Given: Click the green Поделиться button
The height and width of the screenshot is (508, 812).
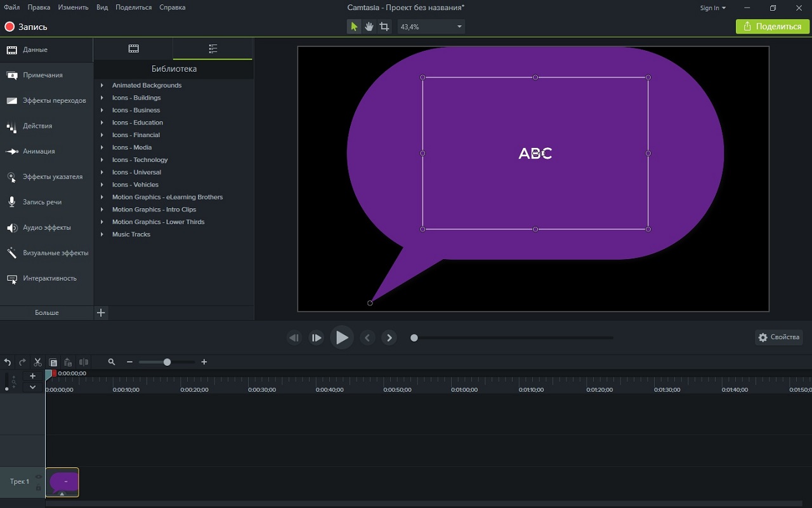Looking at the screenshot, I should 772,27.
